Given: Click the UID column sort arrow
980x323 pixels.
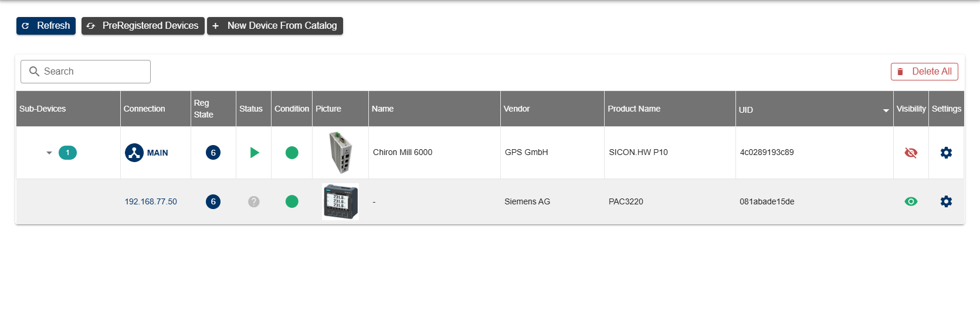Looking at the screenshot, I should click(x=886, y=110).
